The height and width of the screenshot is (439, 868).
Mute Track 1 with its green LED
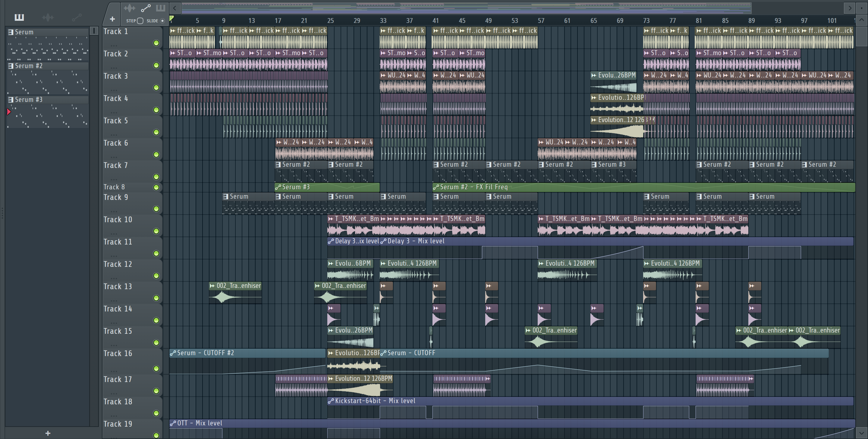coord(156,43)
